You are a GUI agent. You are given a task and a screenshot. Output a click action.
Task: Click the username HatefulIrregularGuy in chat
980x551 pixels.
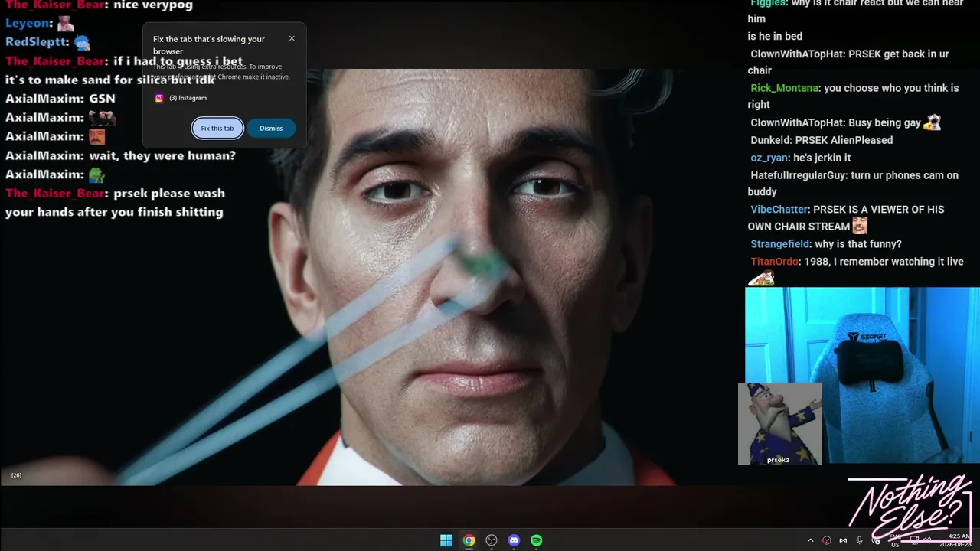(799, 175)
